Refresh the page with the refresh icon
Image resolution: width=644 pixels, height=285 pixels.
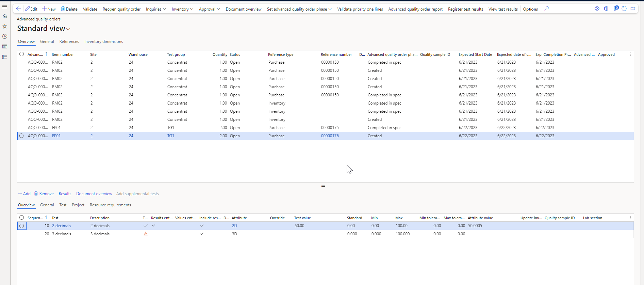(x=624, y=9)
